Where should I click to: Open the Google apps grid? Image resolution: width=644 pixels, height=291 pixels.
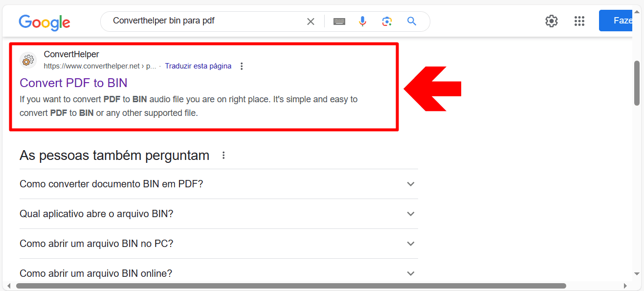(579, 21)
